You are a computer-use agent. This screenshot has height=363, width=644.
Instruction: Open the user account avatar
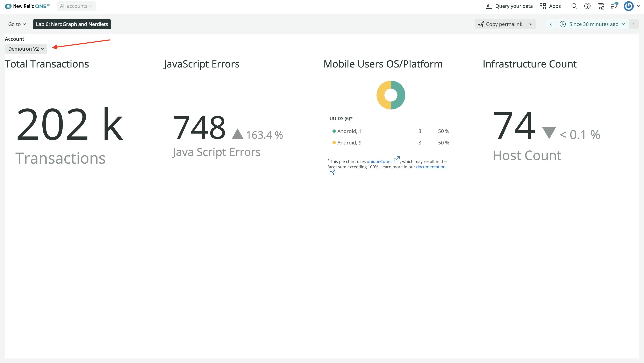tap(629, 6)
